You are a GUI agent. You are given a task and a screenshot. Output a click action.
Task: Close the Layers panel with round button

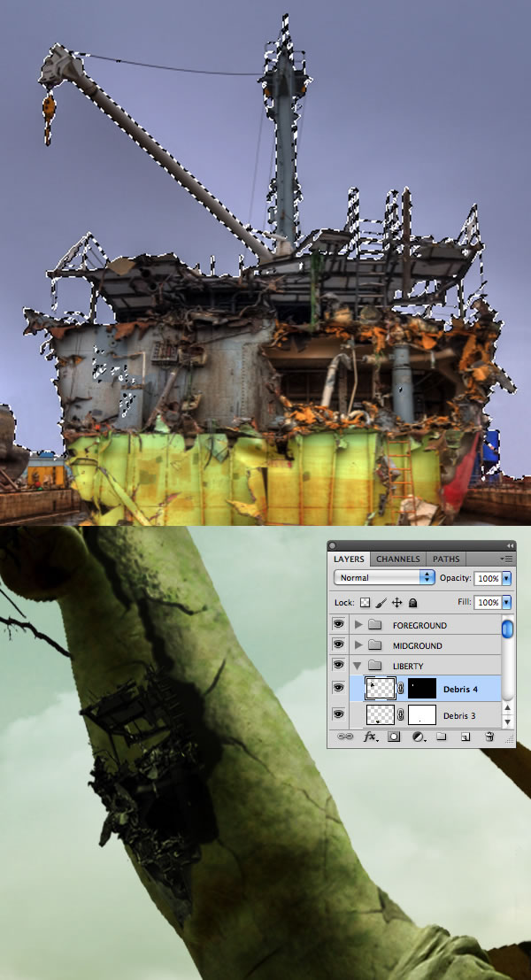(333, 545)
